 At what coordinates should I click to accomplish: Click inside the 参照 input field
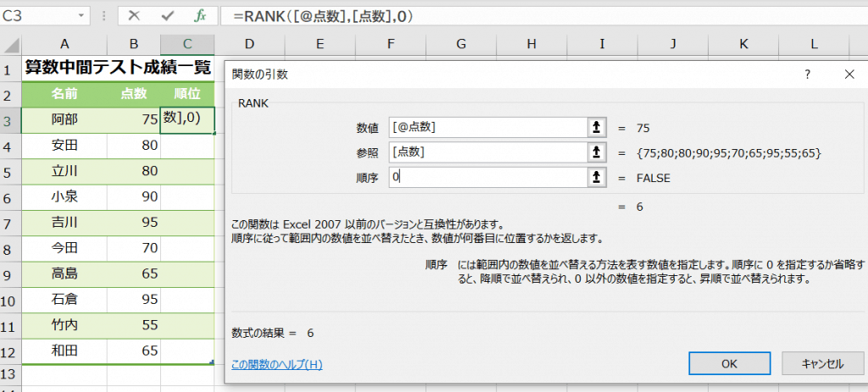click(x=487, y=152)
